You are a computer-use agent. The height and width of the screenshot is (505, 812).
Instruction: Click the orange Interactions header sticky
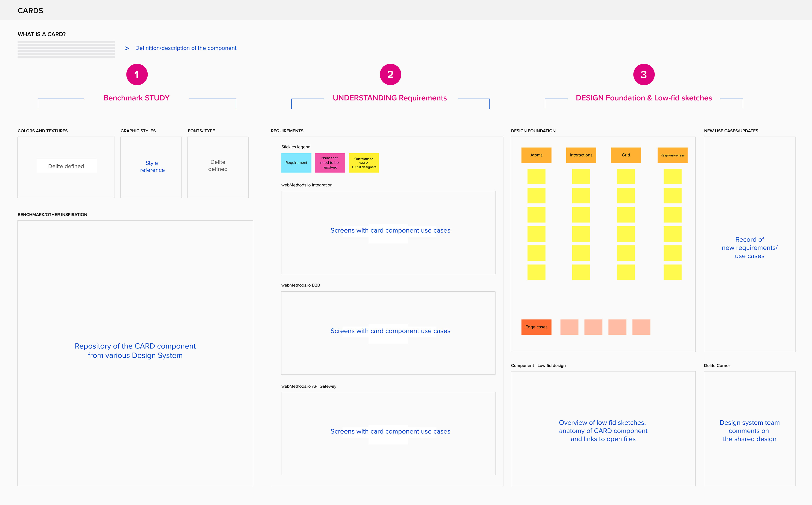pyautogui.click(x=581, y=155)
